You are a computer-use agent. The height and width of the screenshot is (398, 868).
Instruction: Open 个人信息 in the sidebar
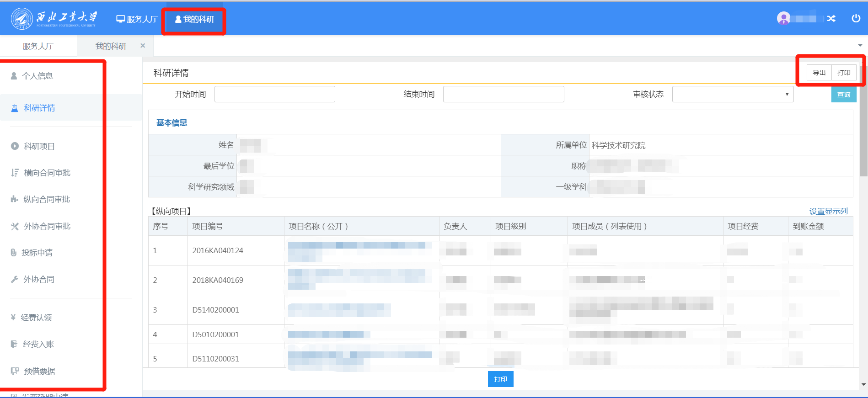pyautogui.click(x=38, y=76)
